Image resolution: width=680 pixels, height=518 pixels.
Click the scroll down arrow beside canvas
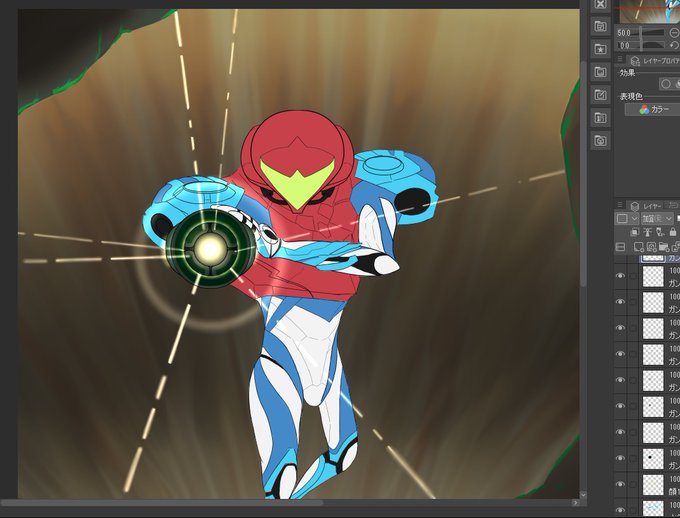click(x=583, y=494)
